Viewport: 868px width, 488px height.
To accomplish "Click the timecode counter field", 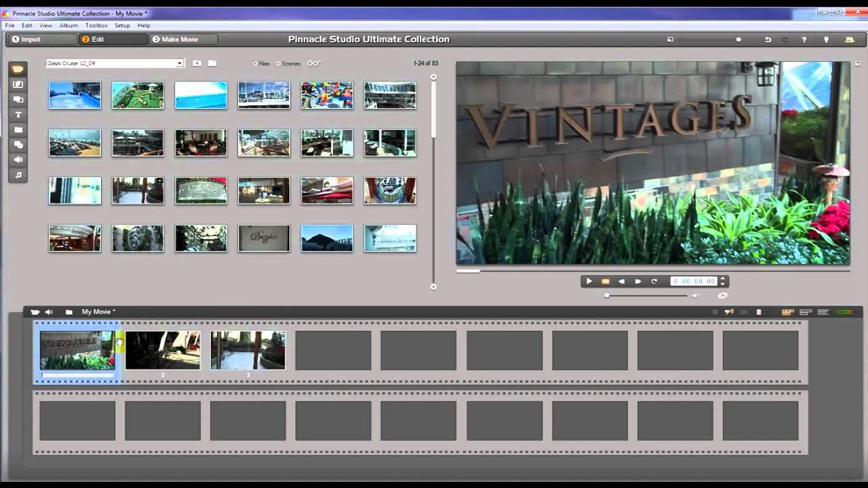I will coord(693,281).
